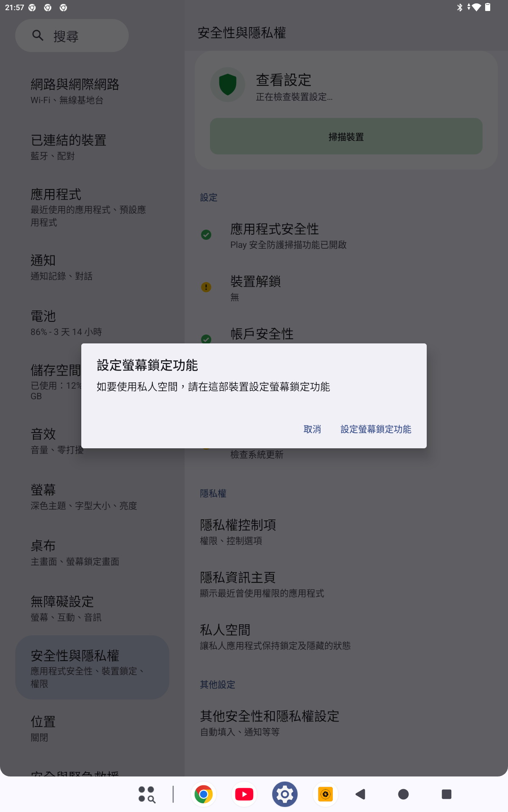This screenshot has height=812, width=508.
Task: Open 應用程式安全性 item
Action: click(346, 235)
